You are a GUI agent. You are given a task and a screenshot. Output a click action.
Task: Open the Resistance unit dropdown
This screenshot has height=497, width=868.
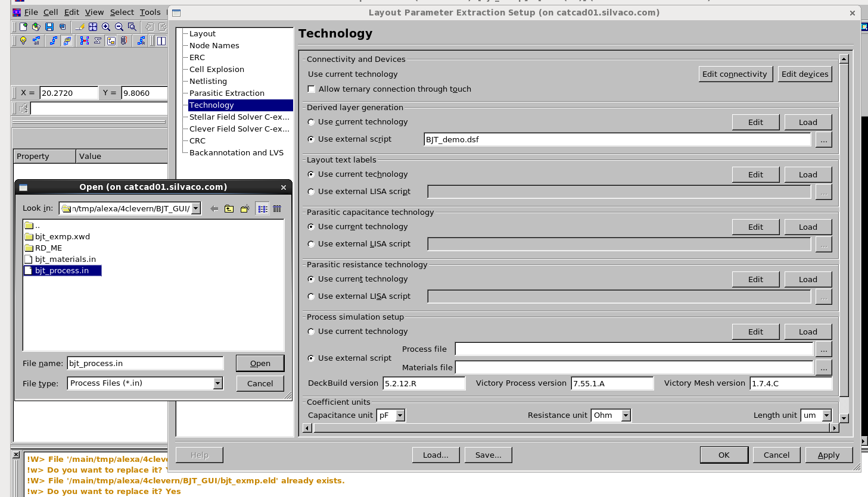click(626, 415)
